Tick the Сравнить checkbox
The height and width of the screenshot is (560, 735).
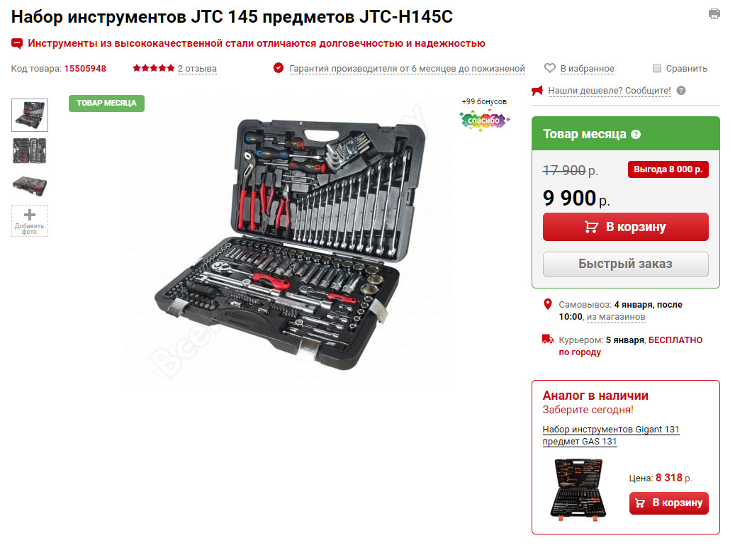657,69
